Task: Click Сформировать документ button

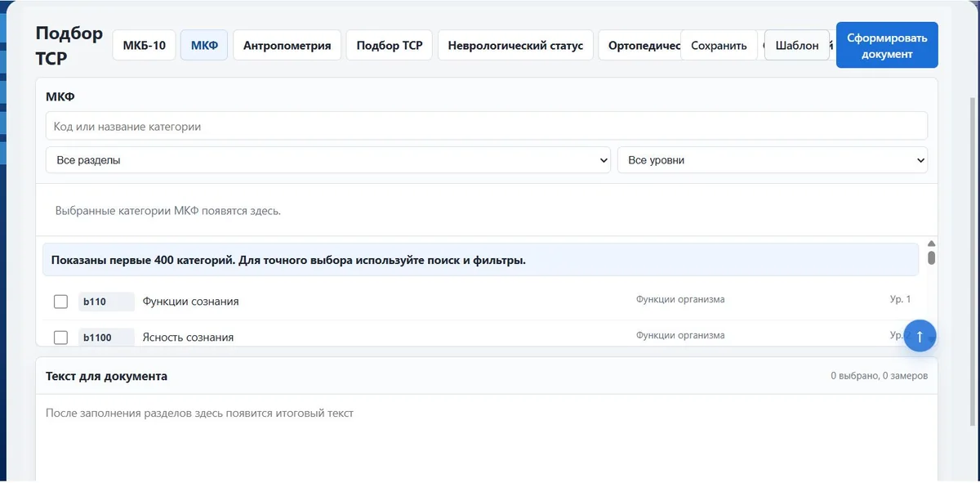Action: point(887,45)
